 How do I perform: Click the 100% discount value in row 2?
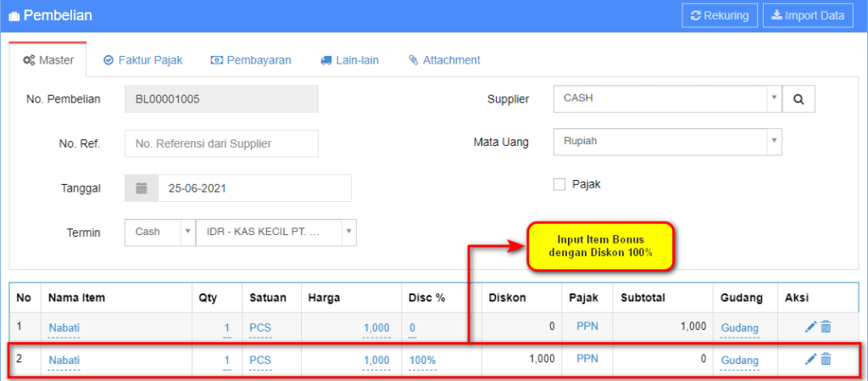(422, 361)
